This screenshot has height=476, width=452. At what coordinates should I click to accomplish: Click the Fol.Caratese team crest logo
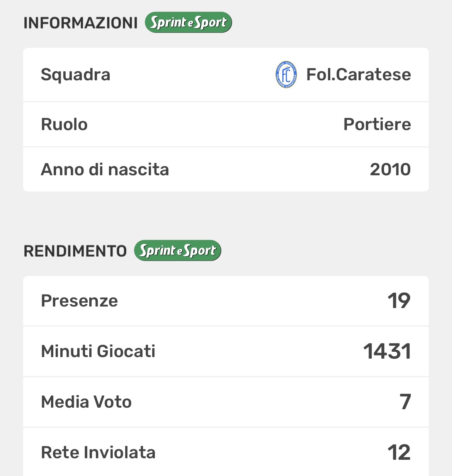coord(286,75)
